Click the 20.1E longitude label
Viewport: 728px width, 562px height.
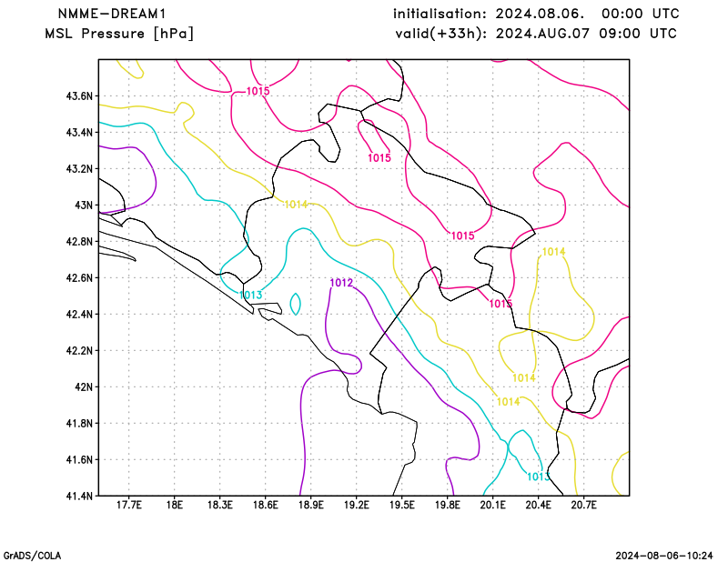click(x=493, y=505)
